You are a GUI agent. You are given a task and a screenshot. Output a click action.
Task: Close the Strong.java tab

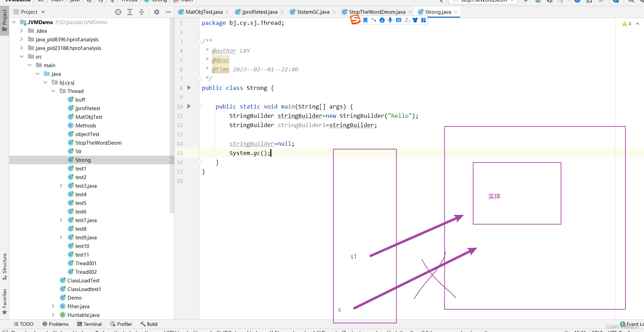[x=456, y=12]
